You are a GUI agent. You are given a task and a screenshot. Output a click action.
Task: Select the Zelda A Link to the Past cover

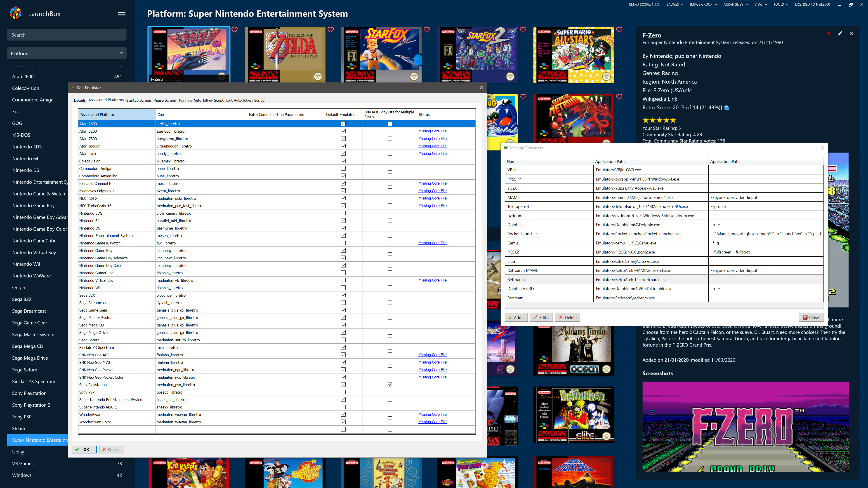[285, 54]
